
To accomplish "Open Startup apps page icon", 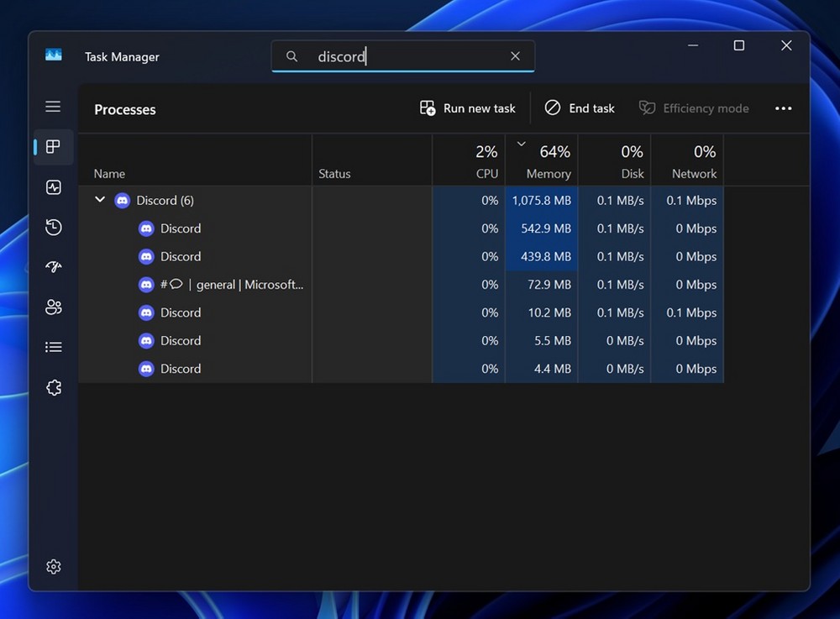I will pos(54,267).
